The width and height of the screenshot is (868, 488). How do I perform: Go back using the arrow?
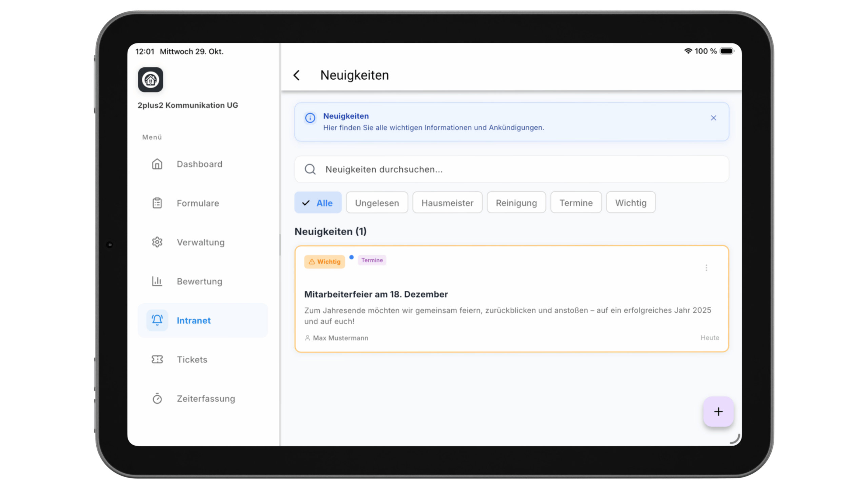(297, 75)
